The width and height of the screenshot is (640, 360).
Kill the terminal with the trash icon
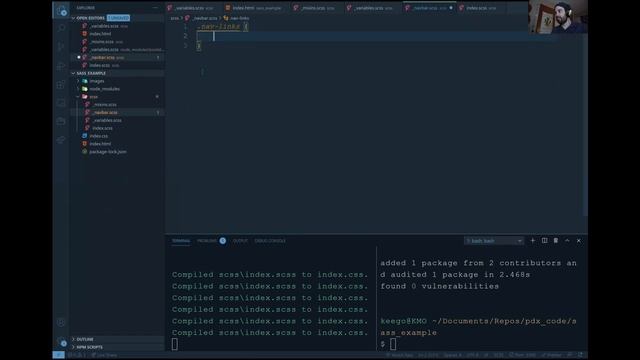point(556,241)
